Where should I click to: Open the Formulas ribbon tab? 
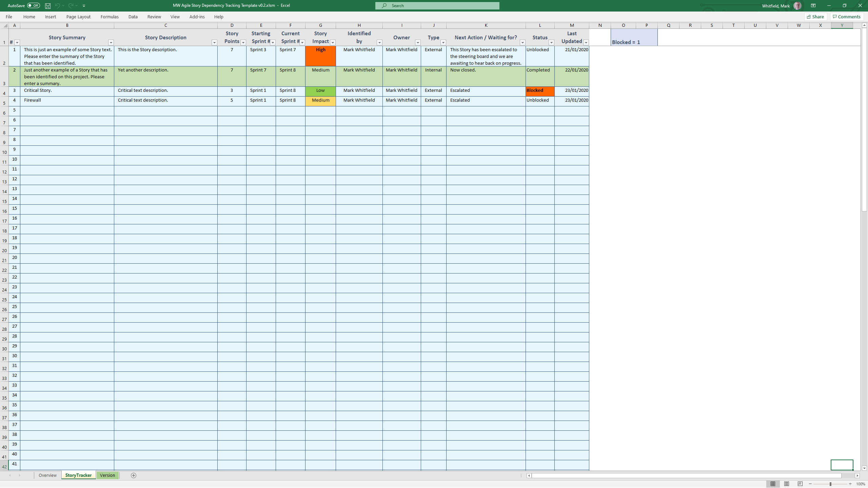pos(110,17)
